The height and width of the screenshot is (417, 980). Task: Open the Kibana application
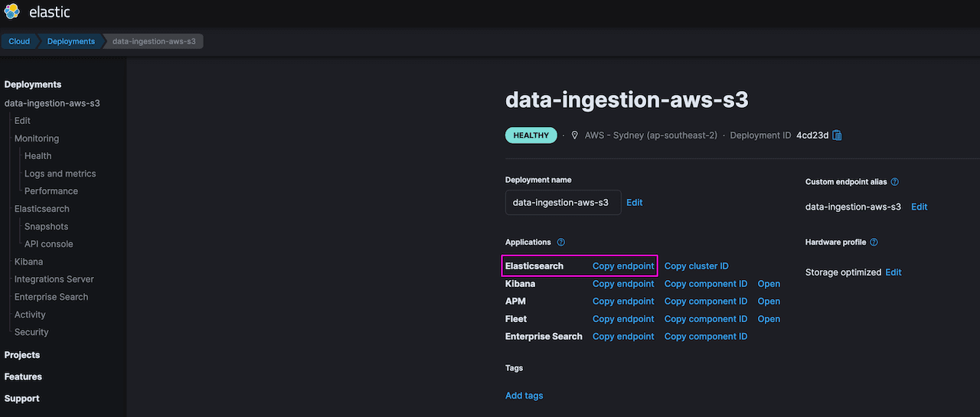(769, 284)
